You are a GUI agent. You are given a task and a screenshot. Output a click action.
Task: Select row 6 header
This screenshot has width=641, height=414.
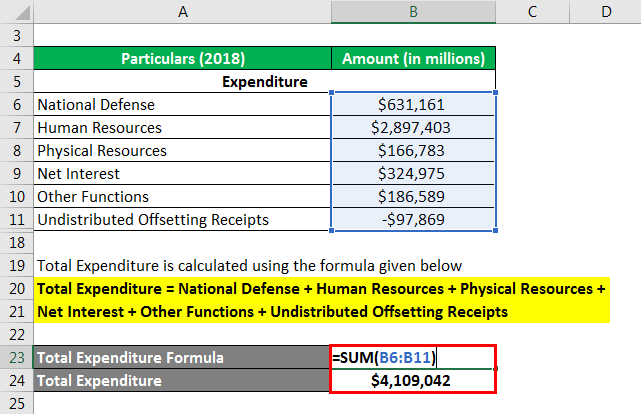(x=17, y=105)
